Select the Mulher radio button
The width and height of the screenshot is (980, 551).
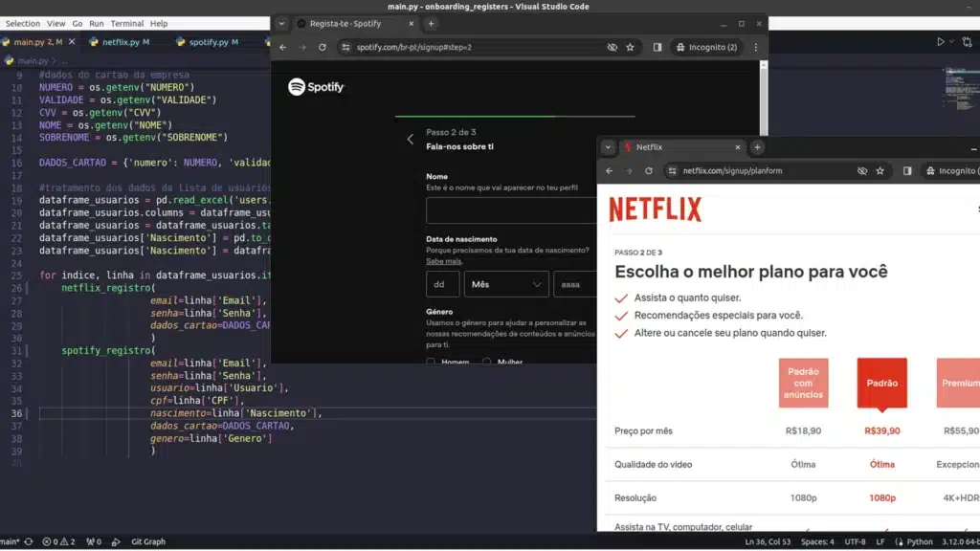click(x=486, y=362)
